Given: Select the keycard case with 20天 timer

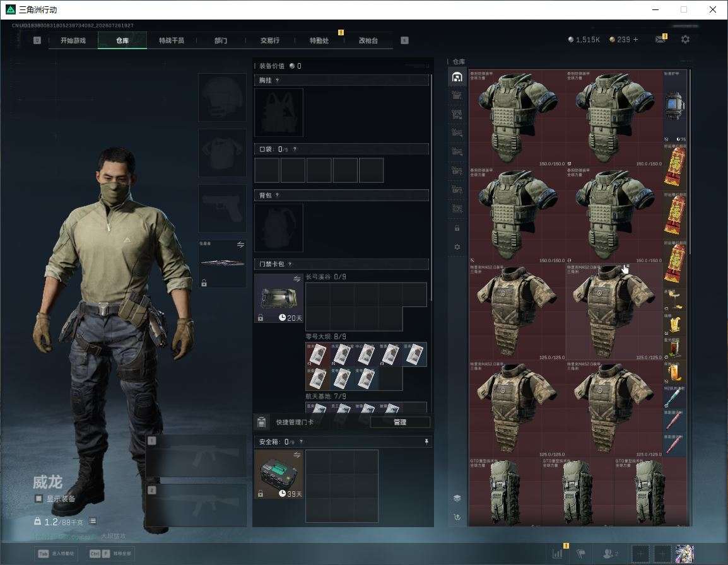Looking at the screenshot, I should tap(279, 298).
